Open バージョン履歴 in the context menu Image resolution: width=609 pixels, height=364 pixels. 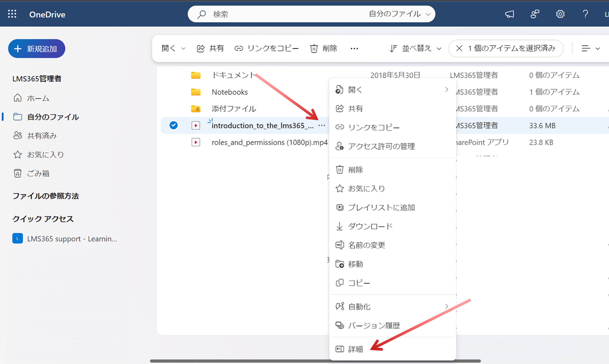(392, 325)
